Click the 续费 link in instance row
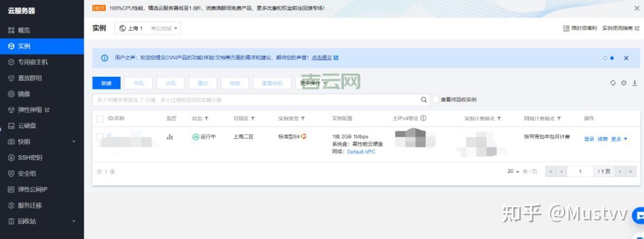644x239 pixels. point(602,139)
